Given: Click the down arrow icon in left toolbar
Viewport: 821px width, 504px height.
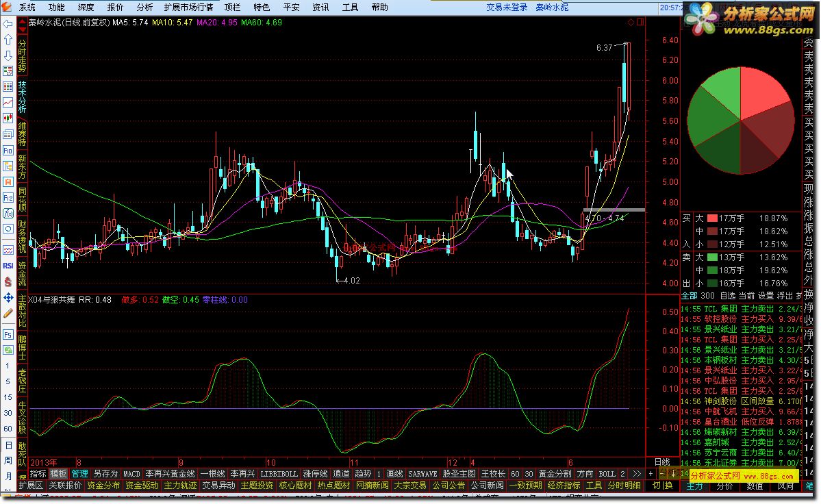Looking at the screenshot, I should coord(8,55).
